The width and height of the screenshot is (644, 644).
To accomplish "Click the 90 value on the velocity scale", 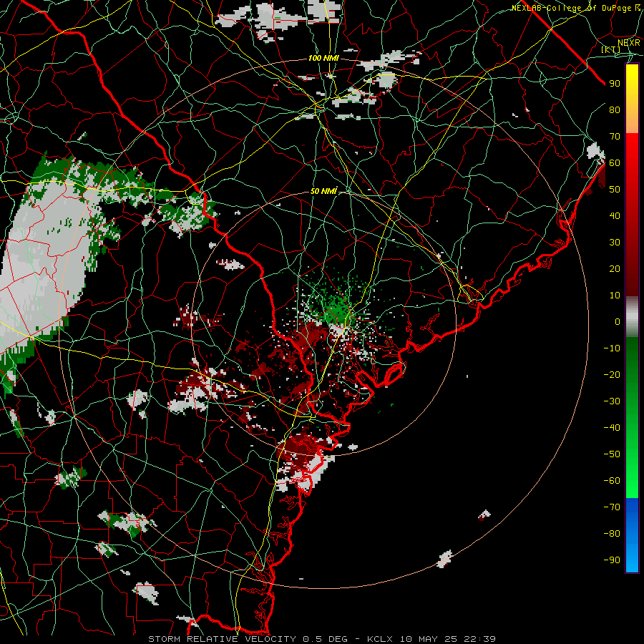I will tap(615, 84).
